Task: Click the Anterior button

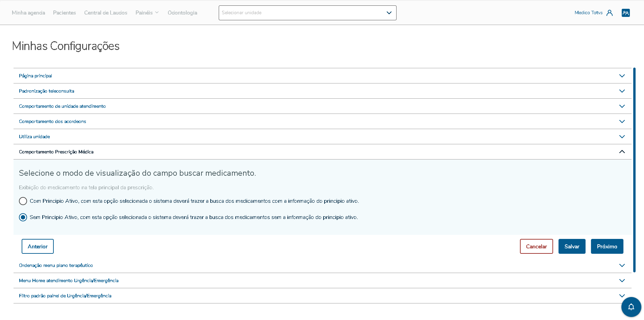Action: point(38,246)
